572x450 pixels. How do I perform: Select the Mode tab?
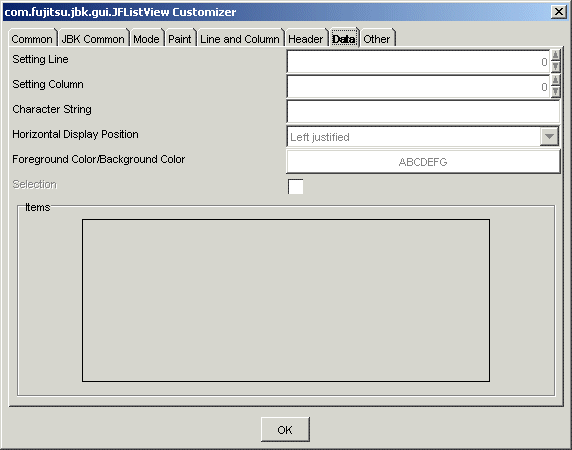[x=146, y=38]
